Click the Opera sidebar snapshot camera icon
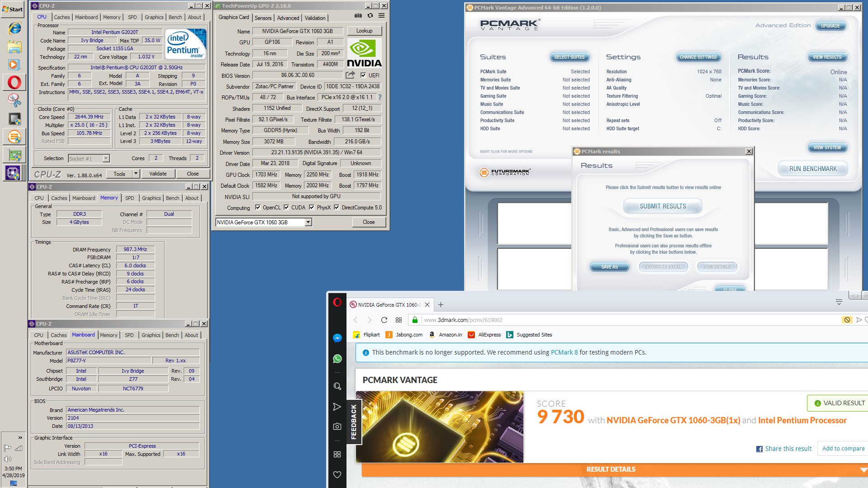 [337, 426]
